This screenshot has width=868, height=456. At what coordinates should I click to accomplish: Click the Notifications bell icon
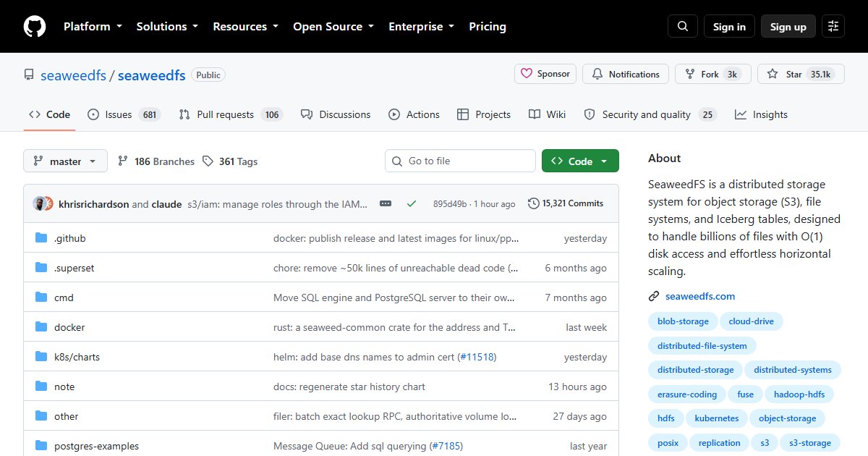coord(597,74)
